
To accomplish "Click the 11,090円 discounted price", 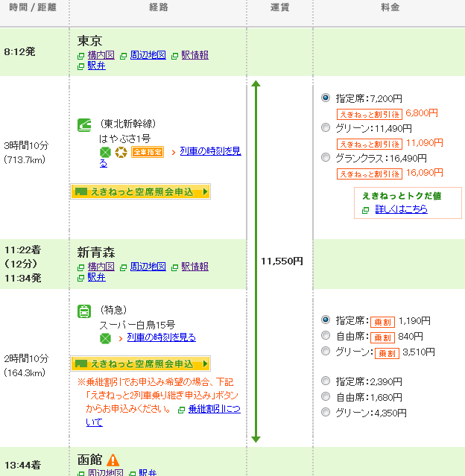I will tap(424, 143).
